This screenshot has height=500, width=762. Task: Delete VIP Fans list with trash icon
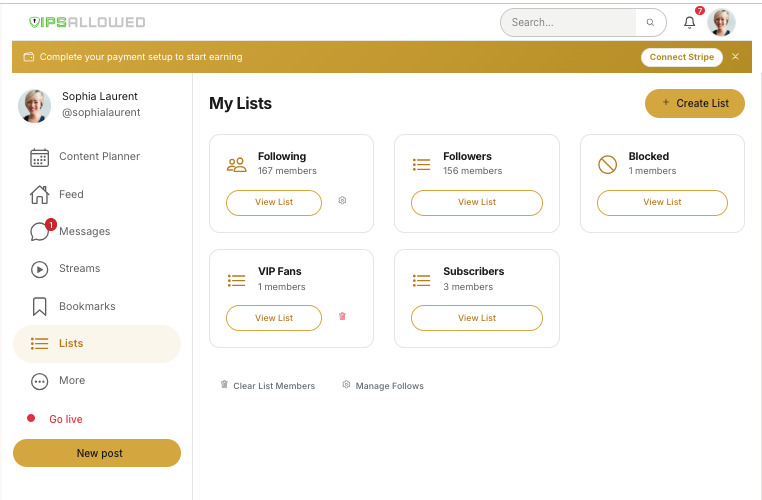coord(342,316)
